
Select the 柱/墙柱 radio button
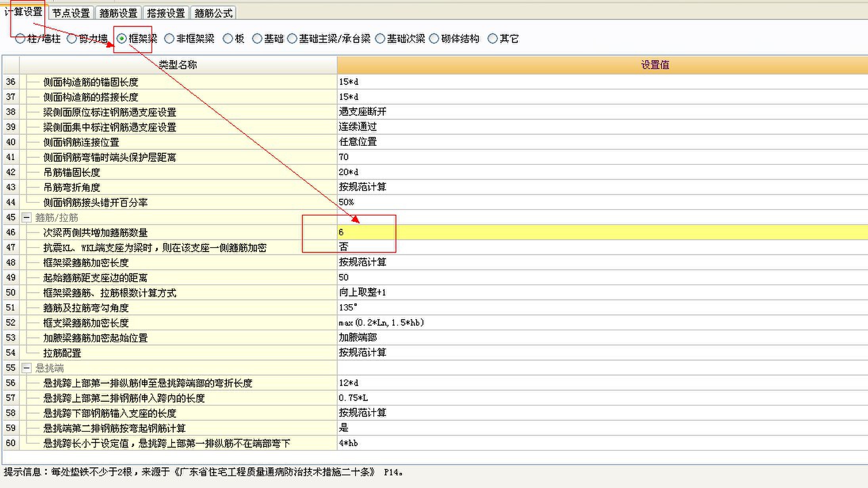click(20, 39)
